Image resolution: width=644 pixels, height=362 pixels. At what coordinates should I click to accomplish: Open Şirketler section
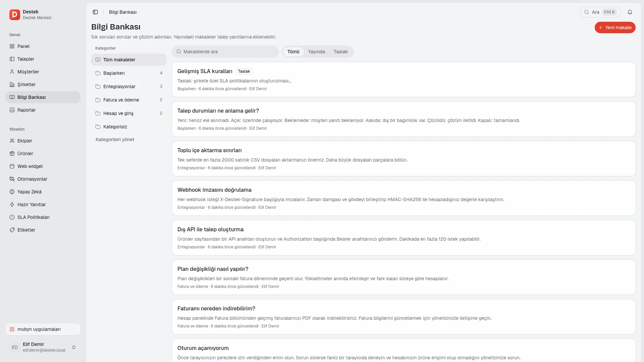tap(43, 84)
